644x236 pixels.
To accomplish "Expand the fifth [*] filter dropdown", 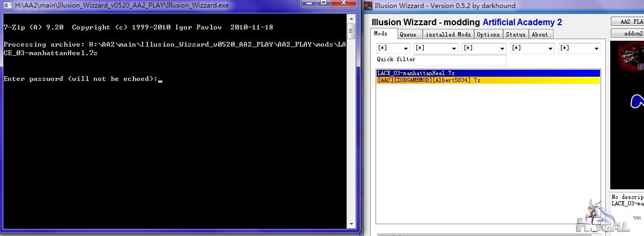I will pos(596,48).
